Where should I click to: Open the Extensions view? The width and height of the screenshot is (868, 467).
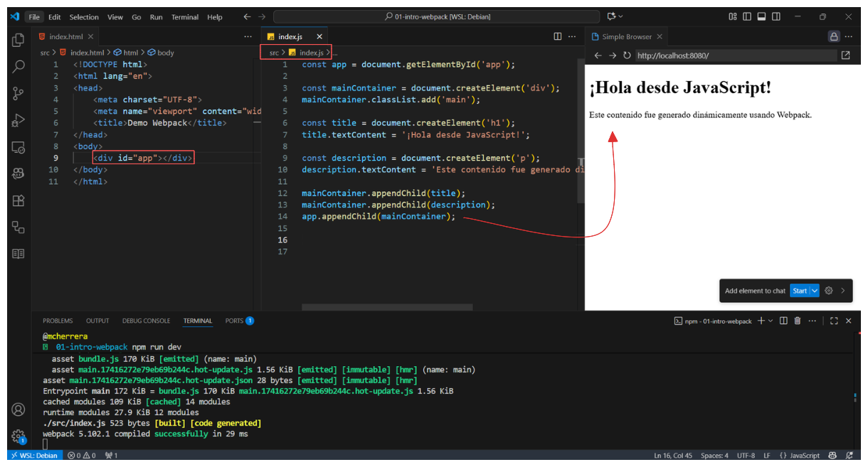18,201
